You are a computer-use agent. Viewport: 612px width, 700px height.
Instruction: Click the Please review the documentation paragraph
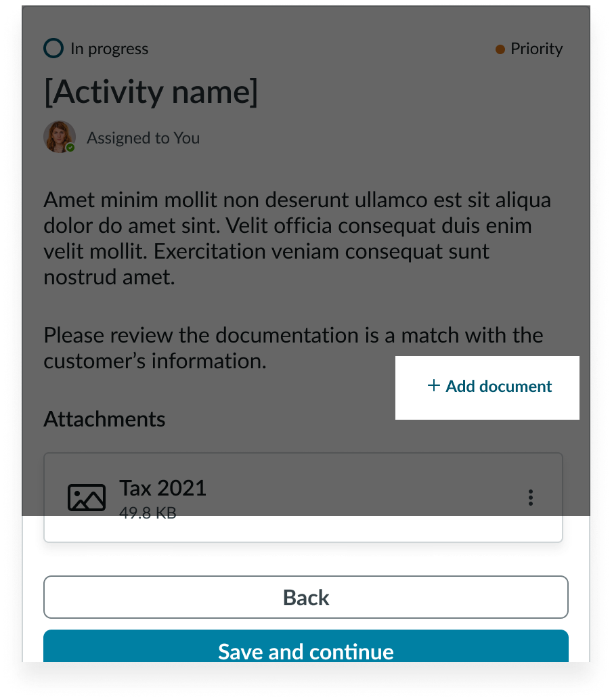293,348
